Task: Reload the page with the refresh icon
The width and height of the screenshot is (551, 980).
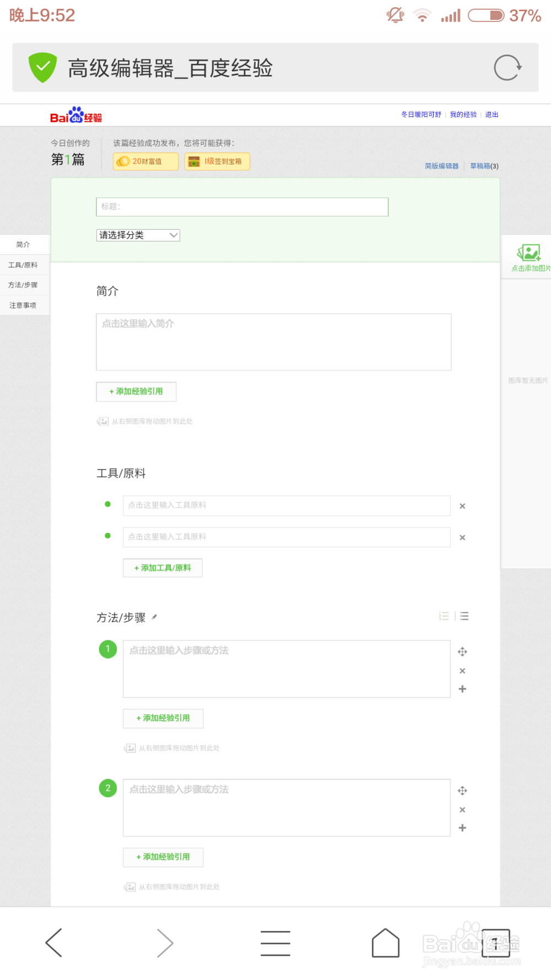Action: pos(507,68)
